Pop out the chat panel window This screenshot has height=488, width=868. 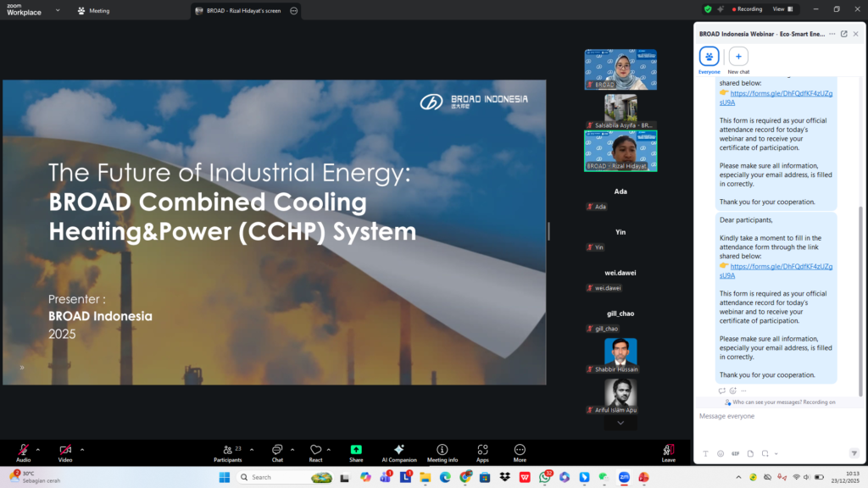(x=843, y=34)
